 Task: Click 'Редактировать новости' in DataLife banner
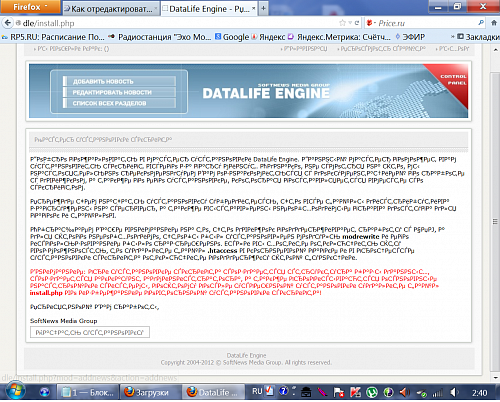coord(119,92)
